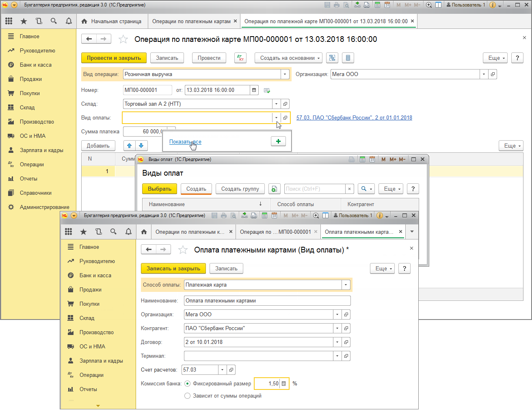The image size is (532, 411).
Task: Expand the Вид операции dropdown
Action: (285, 74)
